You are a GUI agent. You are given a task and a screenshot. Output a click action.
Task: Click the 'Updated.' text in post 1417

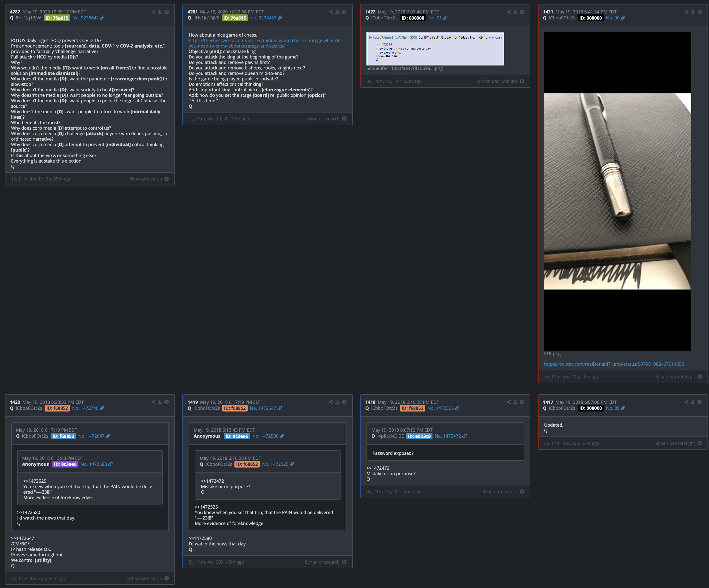(553, 425)
